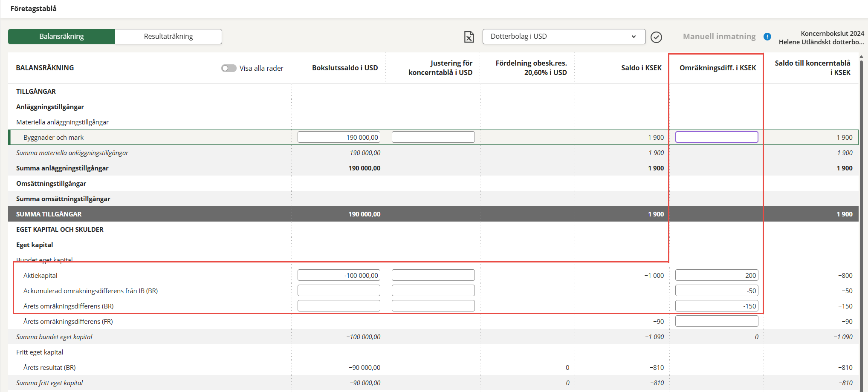
Task: Select Byggnader och mark omräkningsdiff field
Action: coord(717,137)
